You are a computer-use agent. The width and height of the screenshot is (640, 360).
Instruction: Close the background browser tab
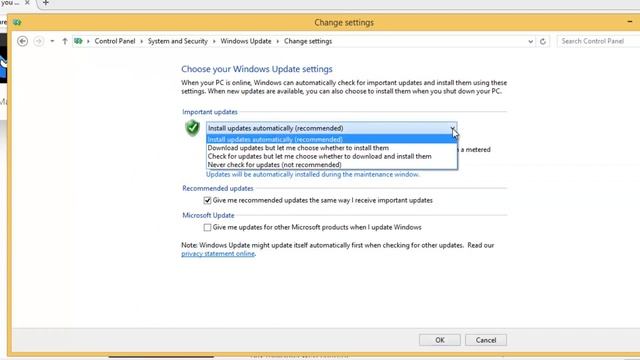click(27, 2)
